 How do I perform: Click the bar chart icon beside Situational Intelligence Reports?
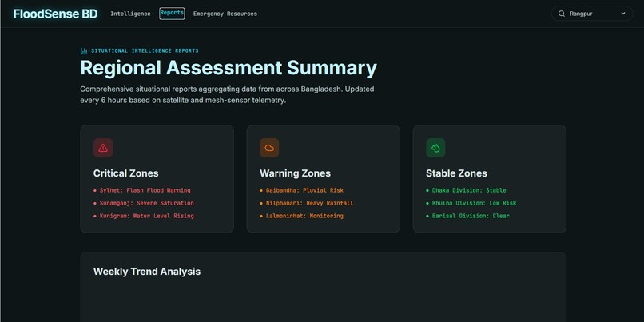(84, 50)
